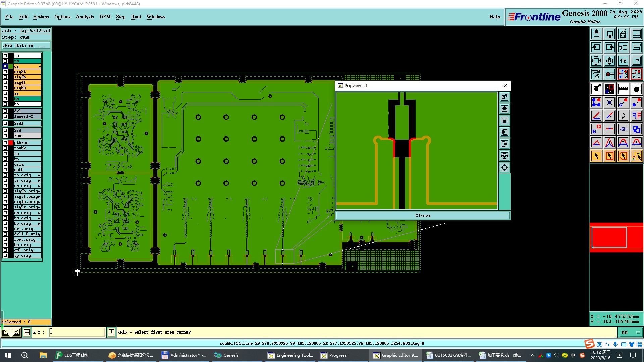Open the Analysis menu
Screen dimensions: 644x362
(85, 17)
